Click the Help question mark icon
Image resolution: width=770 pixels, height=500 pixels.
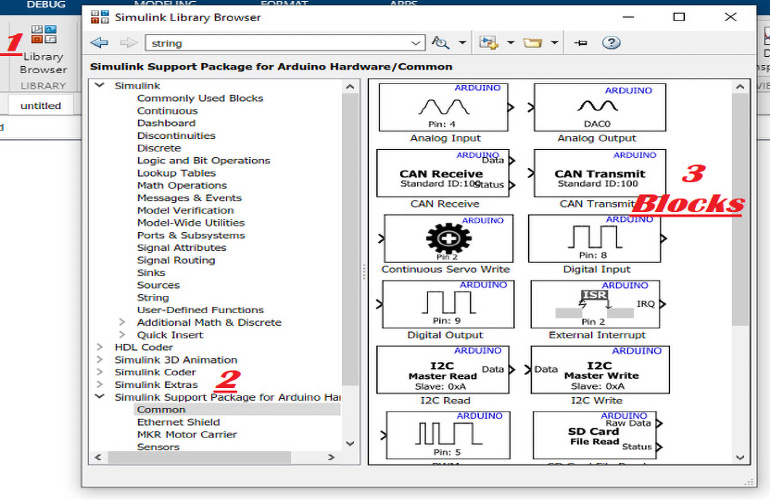(x=611, y=43)
